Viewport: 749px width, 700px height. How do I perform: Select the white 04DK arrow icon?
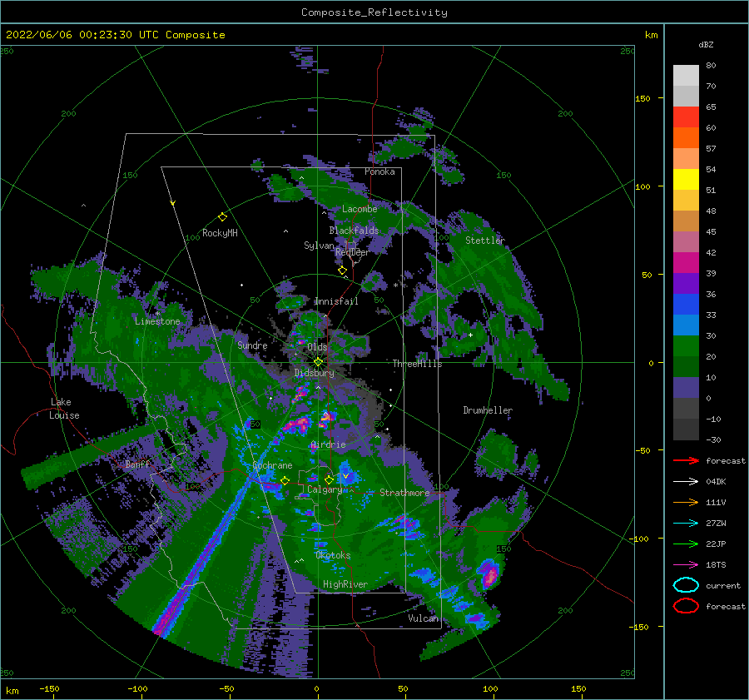click(x=686, y=481)
